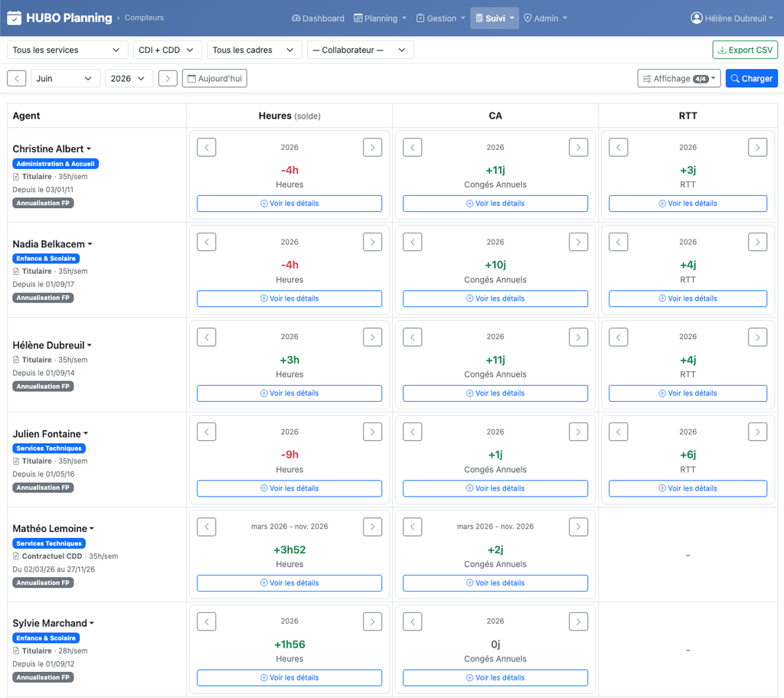The width and height of the screenshot is (784, 698).
Task: Open the Dashboard menu item
Action: (x=318, y=18)
